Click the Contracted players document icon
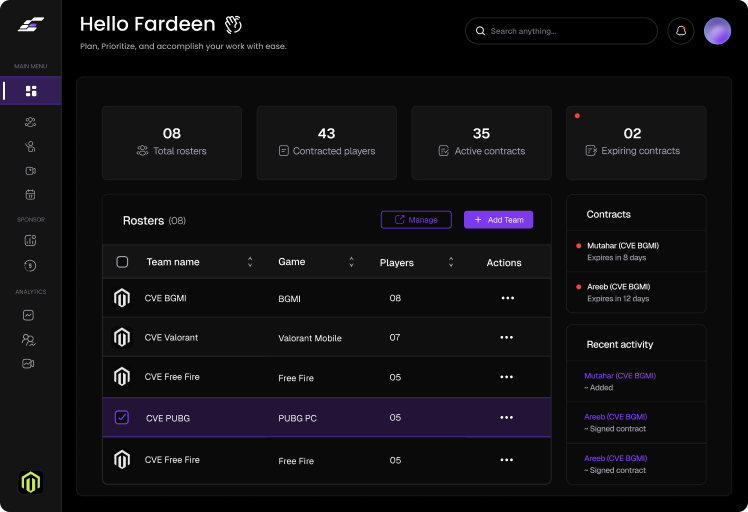Screen dimensions: 748x512 click(x=283, y=151)
